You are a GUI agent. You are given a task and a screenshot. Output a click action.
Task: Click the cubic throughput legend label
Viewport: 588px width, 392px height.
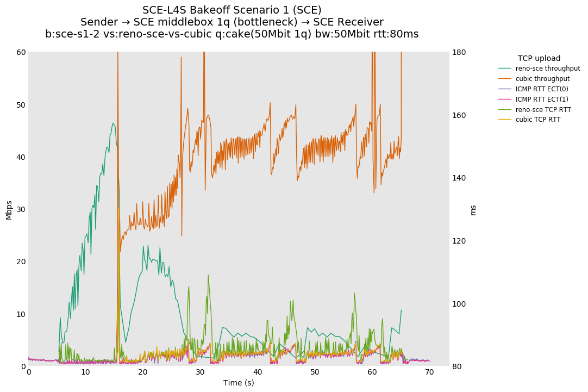[x=542, y=79]
